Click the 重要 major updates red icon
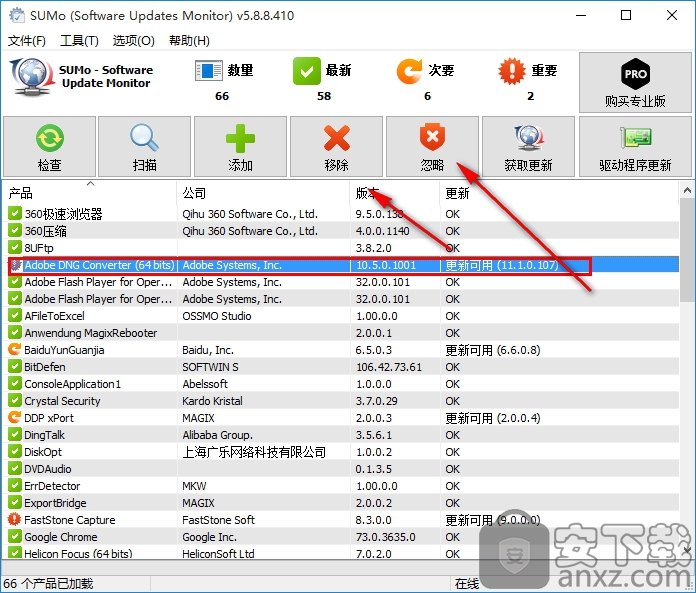 coord(512,71)
